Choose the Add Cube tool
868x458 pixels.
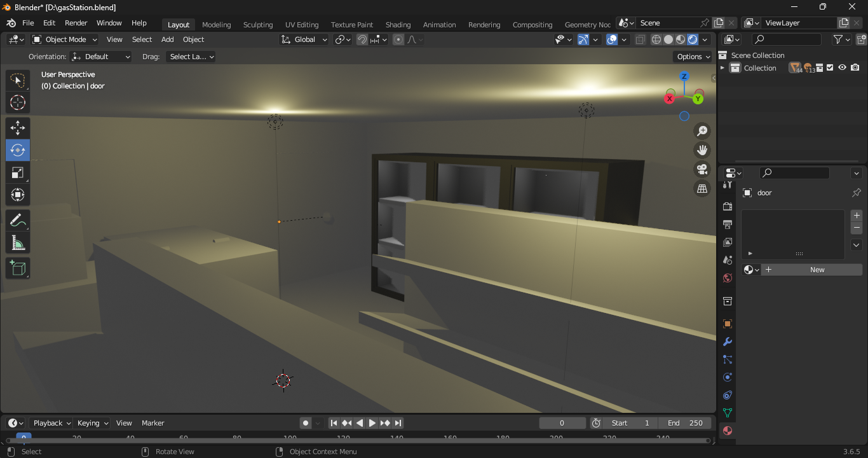[18, 268]
